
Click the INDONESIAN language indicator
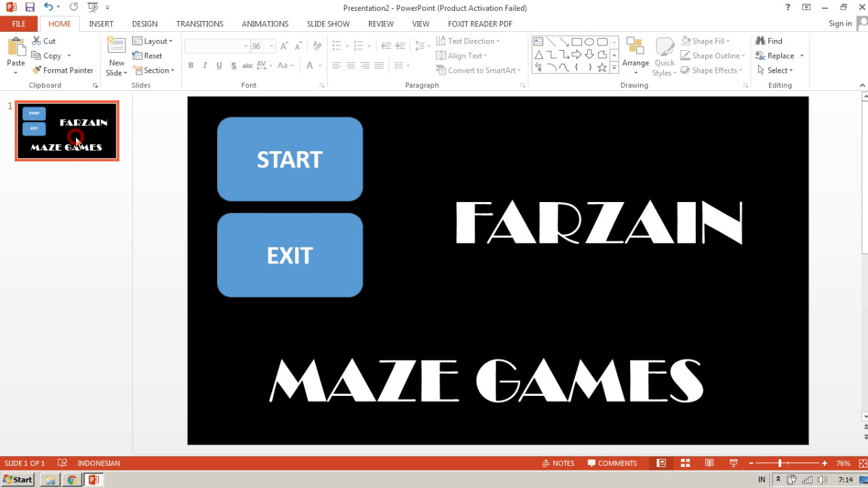tap(98, 463)
